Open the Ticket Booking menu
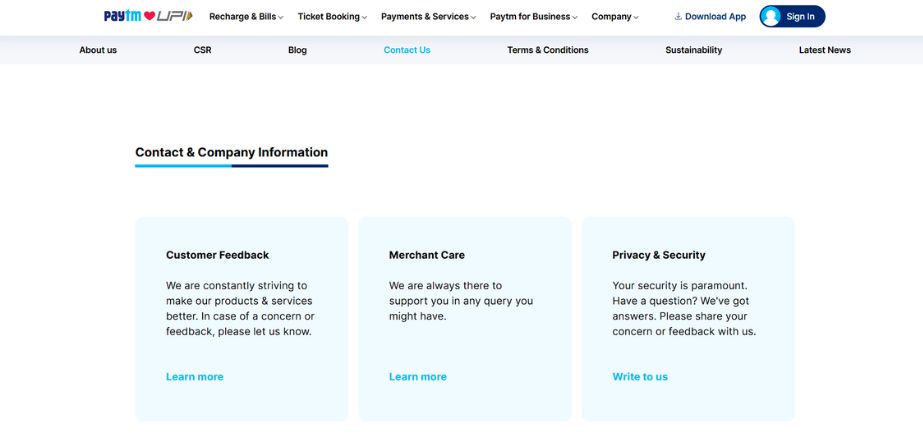 click(x=332, y=17)
